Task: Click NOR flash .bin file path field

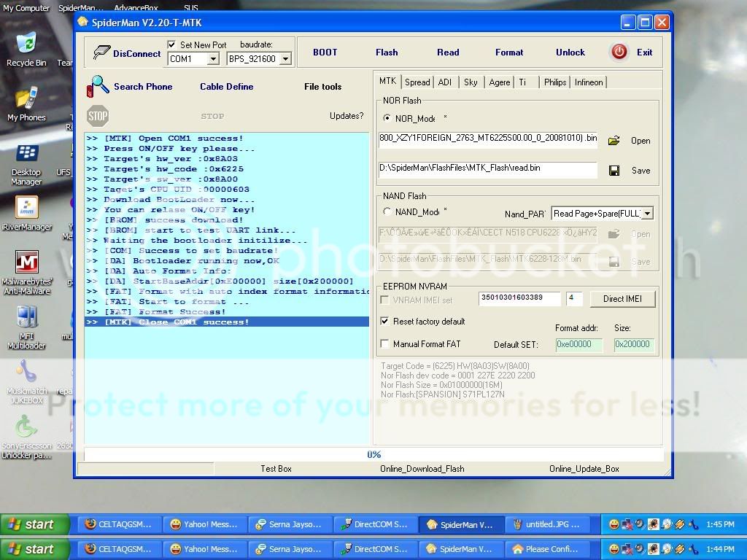Action: click(487, 139)
